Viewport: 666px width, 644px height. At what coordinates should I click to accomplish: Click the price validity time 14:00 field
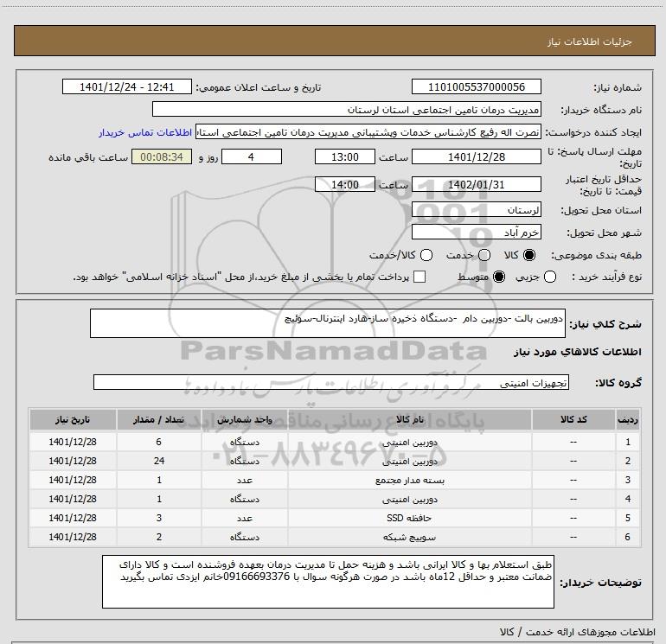click(x=345, y=185)
